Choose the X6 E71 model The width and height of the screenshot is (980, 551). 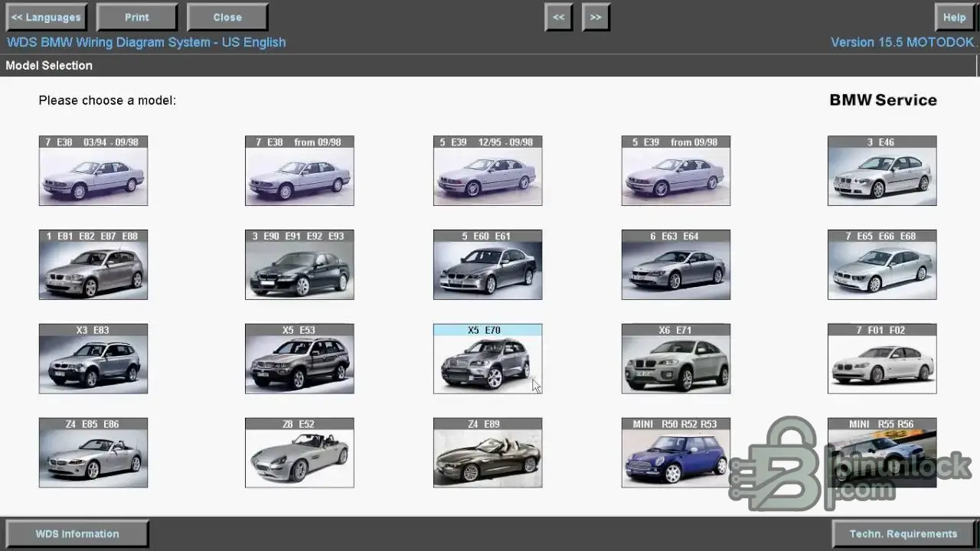point(676,359)
